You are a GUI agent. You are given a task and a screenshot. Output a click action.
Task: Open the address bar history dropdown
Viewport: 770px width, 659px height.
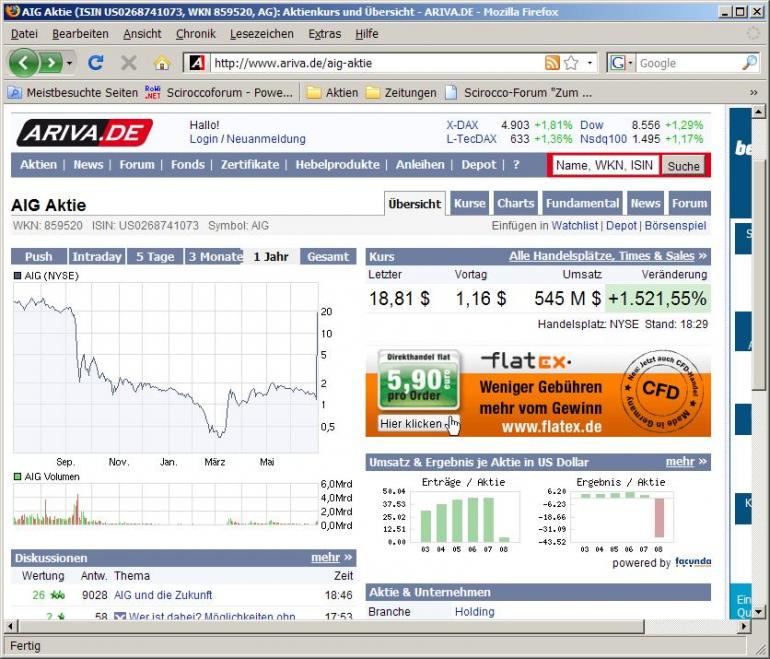coord(590,63)
